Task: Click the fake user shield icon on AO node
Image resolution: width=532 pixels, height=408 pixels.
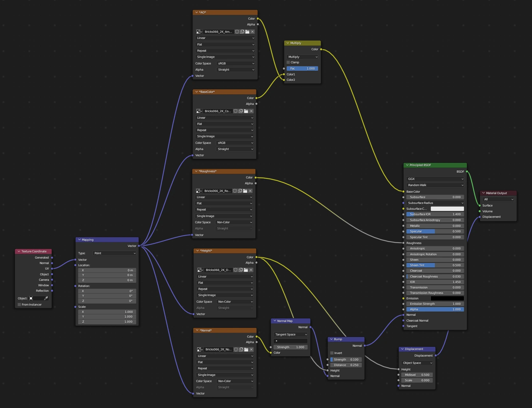Action: point(237,32)
